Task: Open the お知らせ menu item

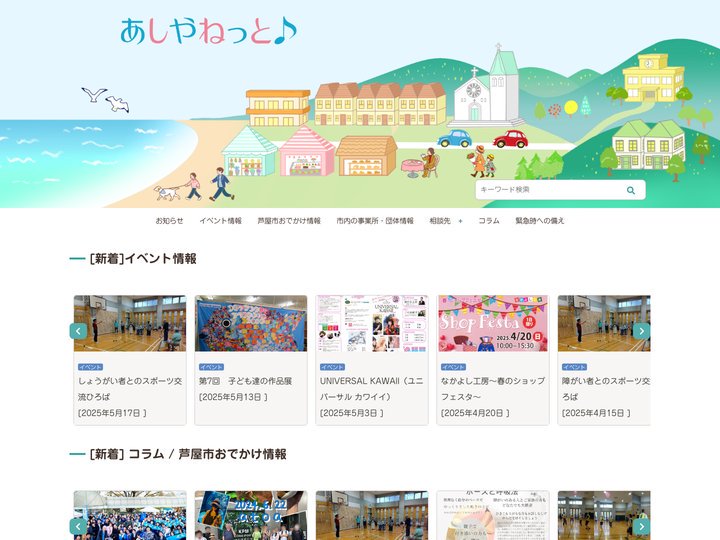Action: pyautogui.click(x=169, y=221)
